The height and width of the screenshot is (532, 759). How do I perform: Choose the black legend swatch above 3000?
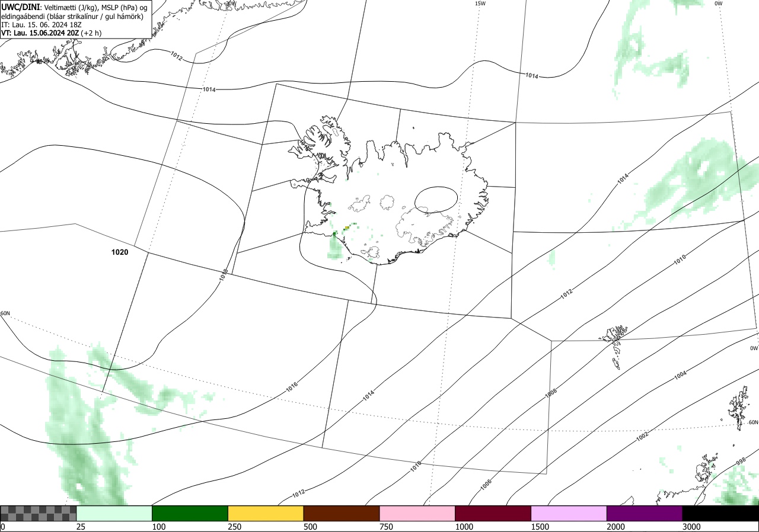[720, 513]
